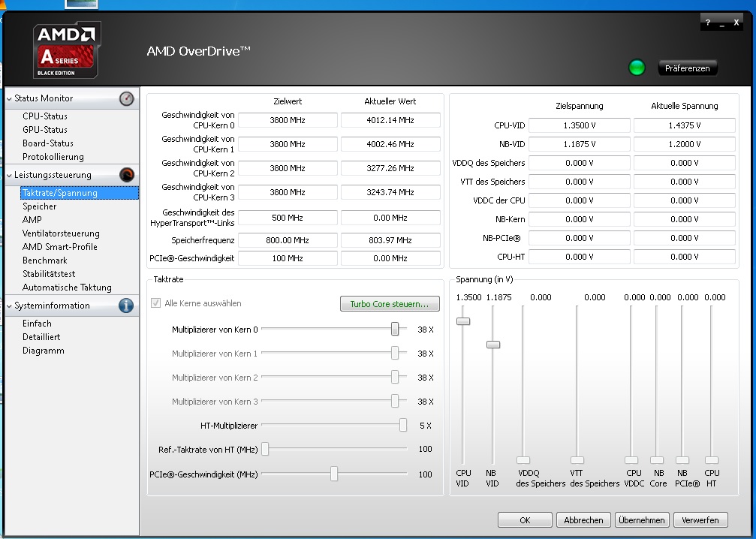Click Multiplizierer von Kern 2 slider handle

click(395, 377)
